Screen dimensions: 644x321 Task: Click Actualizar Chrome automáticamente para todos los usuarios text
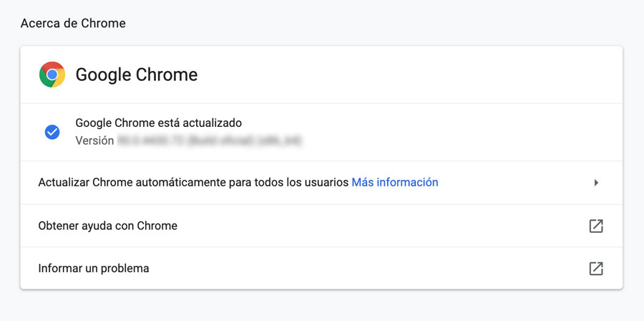193,182
